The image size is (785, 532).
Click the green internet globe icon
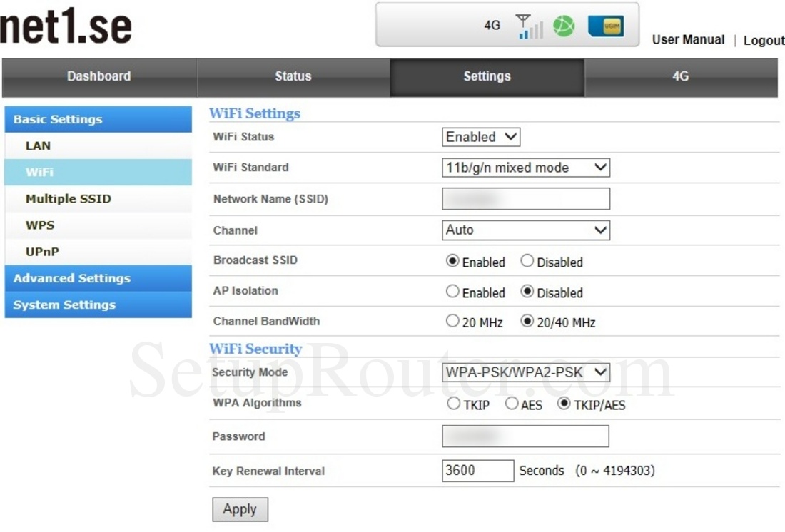(563, 26)
